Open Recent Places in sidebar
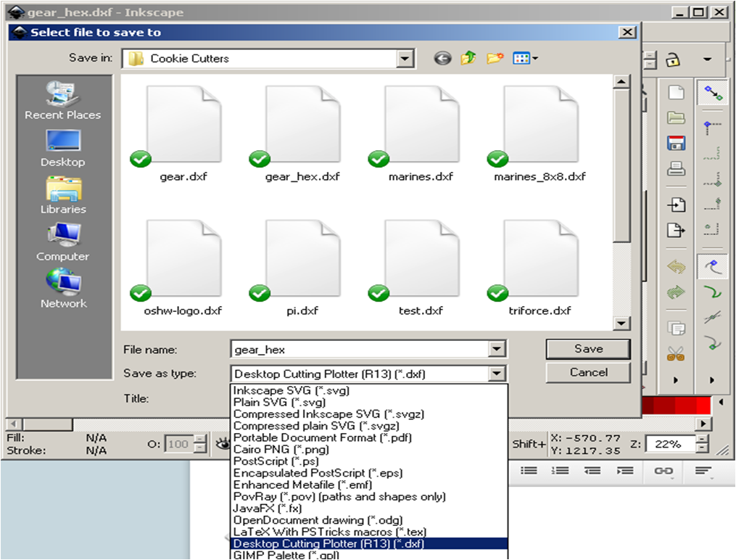The height and width of the screenshot is (560, 736). point(63,100)
